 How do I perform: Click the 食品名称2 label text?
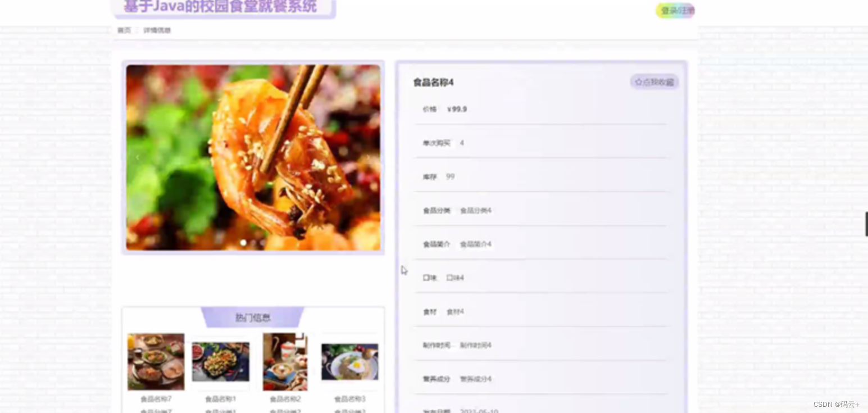(285, 399)
